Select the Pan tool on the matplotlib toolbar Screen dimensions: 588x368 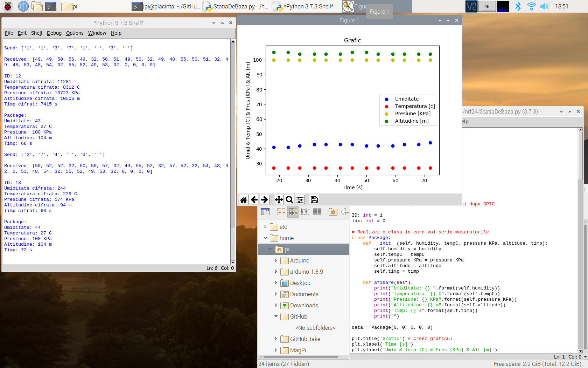pos(279,199)
